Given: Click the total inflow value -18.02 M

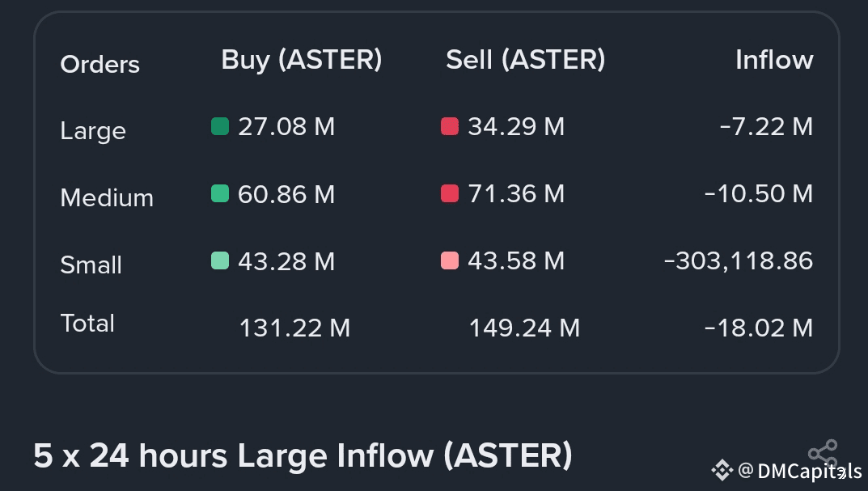Looking at the screenshot, I should point(758,328).
